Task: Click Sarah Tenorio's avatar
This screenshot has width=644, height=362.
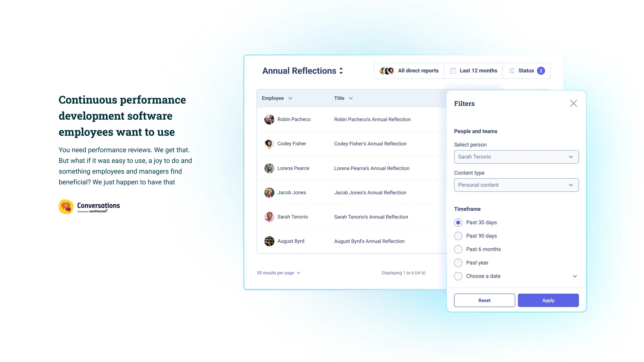Action: (269, 217)
